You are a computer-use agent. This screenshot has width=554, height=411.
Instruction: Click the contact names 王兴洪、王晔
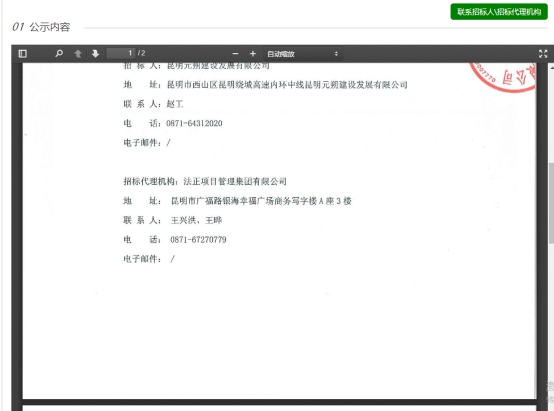(196, 221)
